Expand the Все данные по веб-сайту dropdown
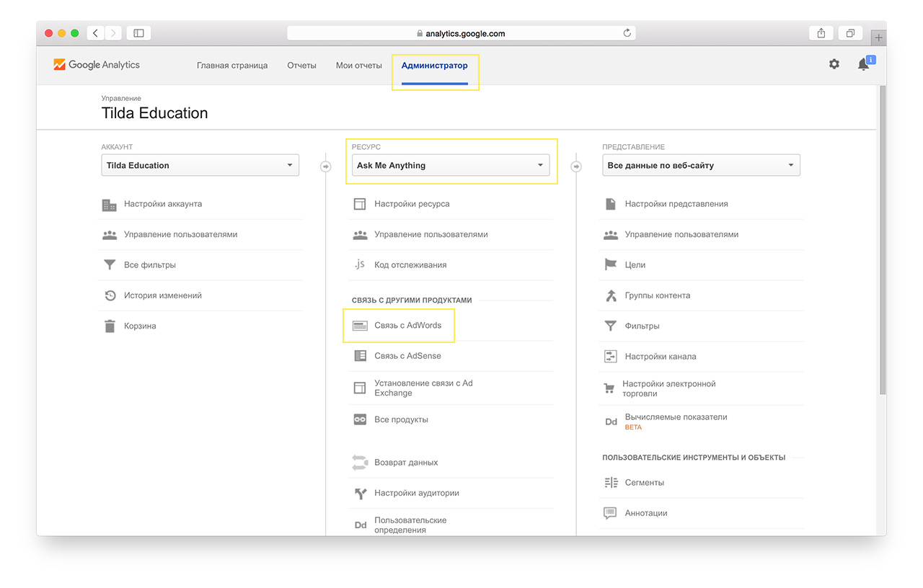Viewport: 923px width, 588px height. pos(701,165)
